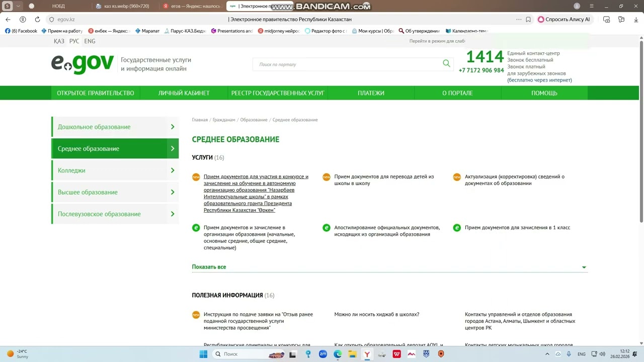Image resolution: width=644 pixels, height=362 pixels.
Task: Click the search magnifier icon on portal
Action: click(446, 63)
